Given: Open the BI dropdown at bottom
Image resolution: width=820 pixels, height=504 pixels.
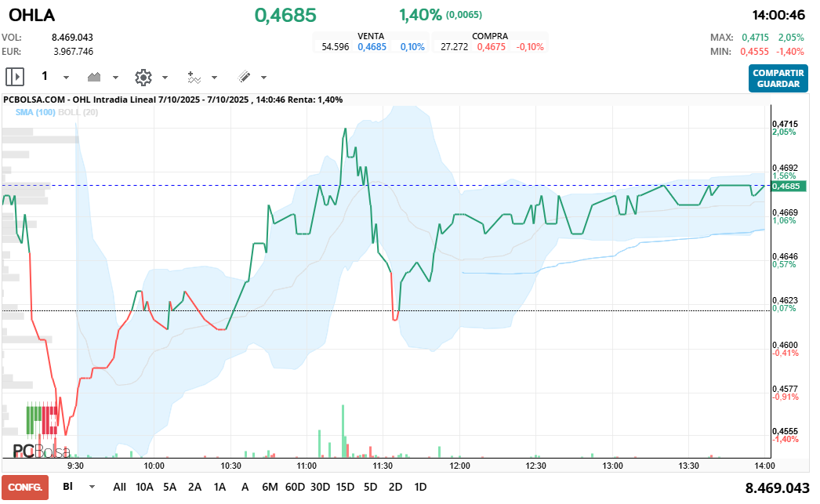Looking at the screenshot, I should (x=92, y=487).
